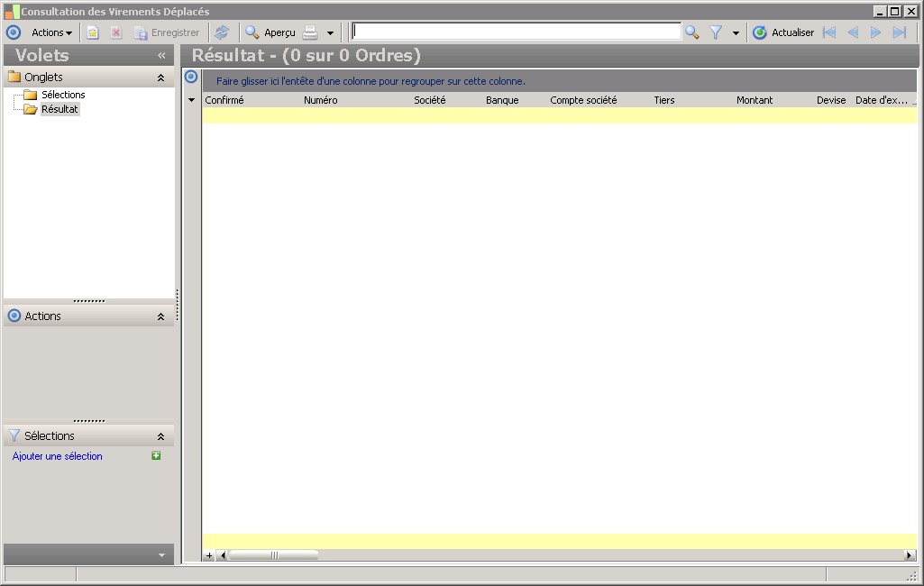Screen dimensions: 924x586
Task: Click the blue circle icon left of the Actions menu
Action: pos(14,33)
